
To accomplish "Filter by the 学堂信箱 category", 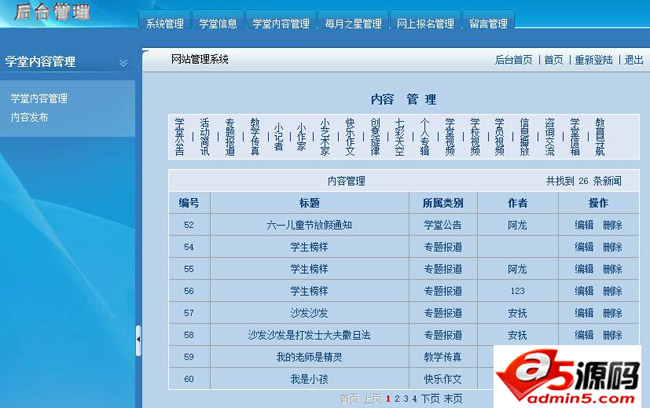I will point(575,137).
